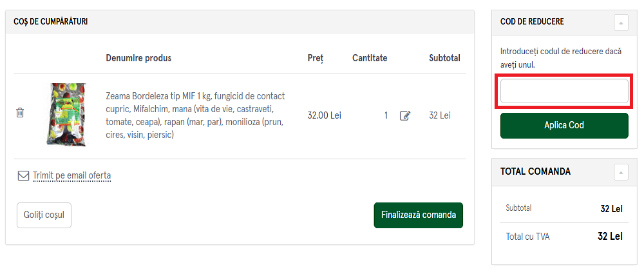Click the 'COȘ DE CUMPĂRĂTURI' panel title
The image size is (644, 274).
[x=51, y=22]
